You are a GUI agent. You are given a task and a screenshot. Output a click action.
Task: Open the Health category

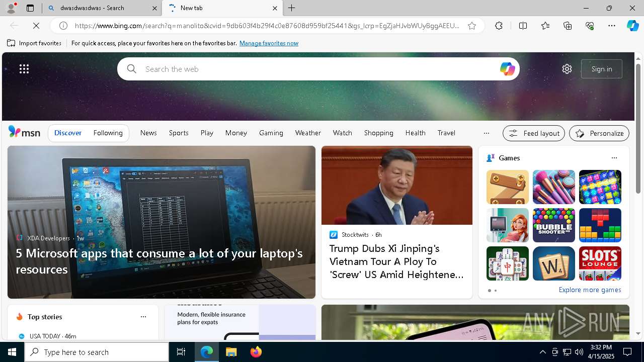point(415,133)
